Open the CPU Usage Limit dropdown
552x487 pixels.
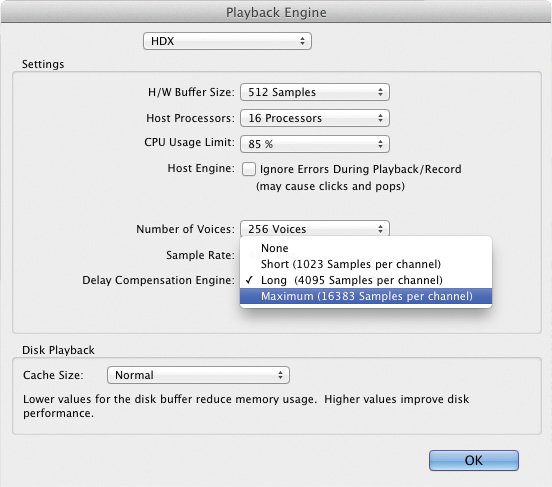tap(315, 144)
